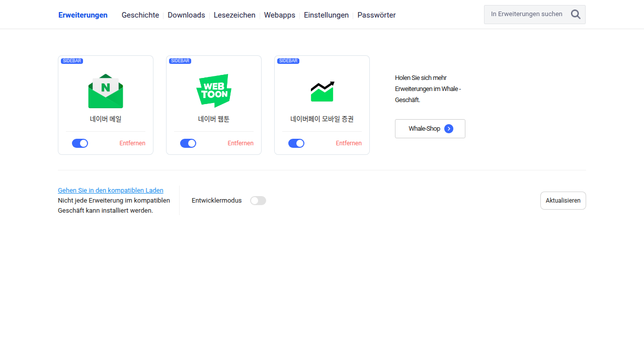This screenshot has height=362, width=644.
Task: Open the Geschichte tab
Action: [x=140, y=15]
